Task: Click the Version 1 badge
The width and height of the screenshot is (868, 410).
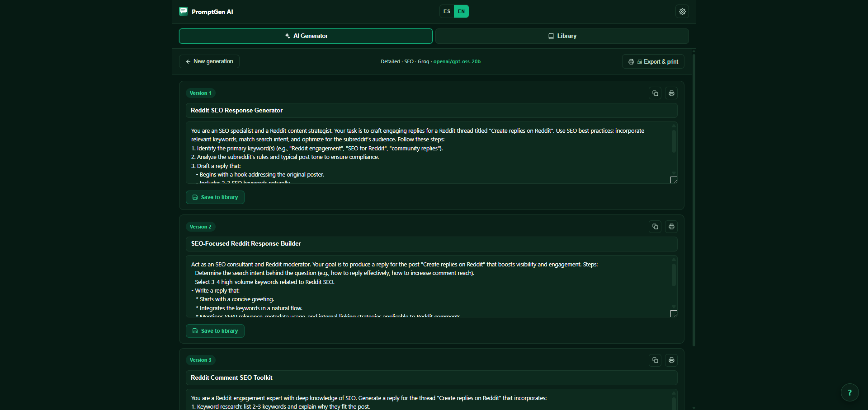Action: pos(200,93)
